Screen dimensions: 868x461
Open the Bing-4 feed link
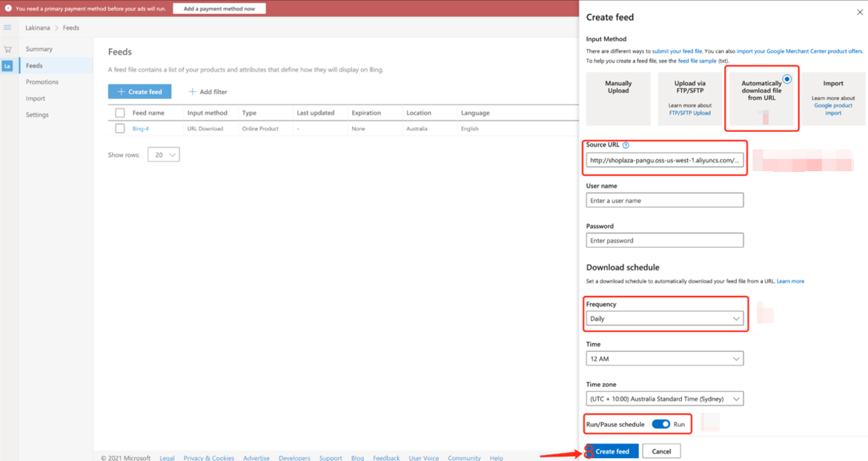141,128
